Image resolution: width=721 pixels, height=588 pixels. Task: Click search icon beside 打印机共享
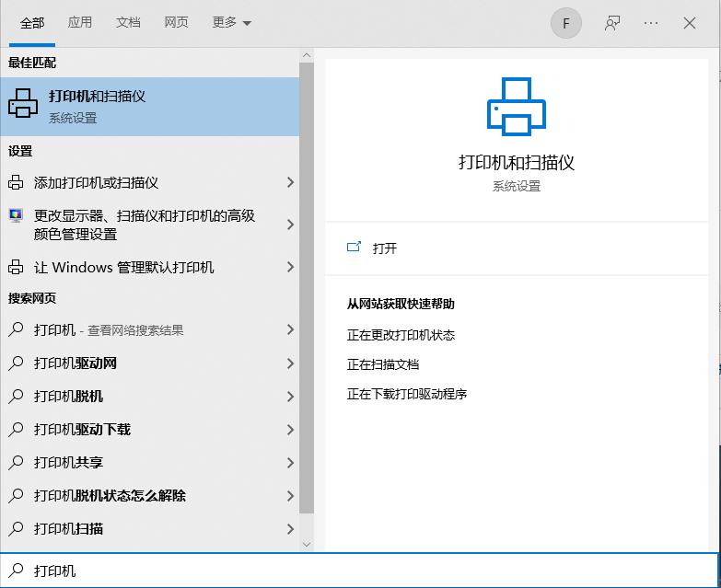click(x=16, y=462)
